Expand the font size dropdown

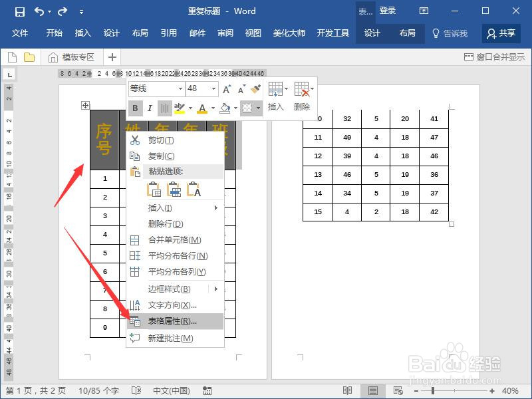point(213,88)
